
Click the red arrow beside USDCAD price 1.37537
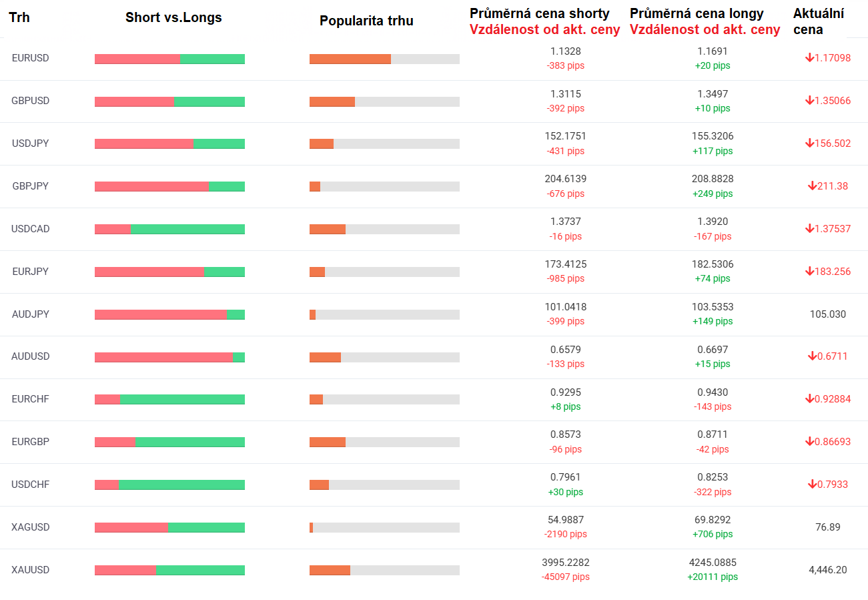coord(809,229)
